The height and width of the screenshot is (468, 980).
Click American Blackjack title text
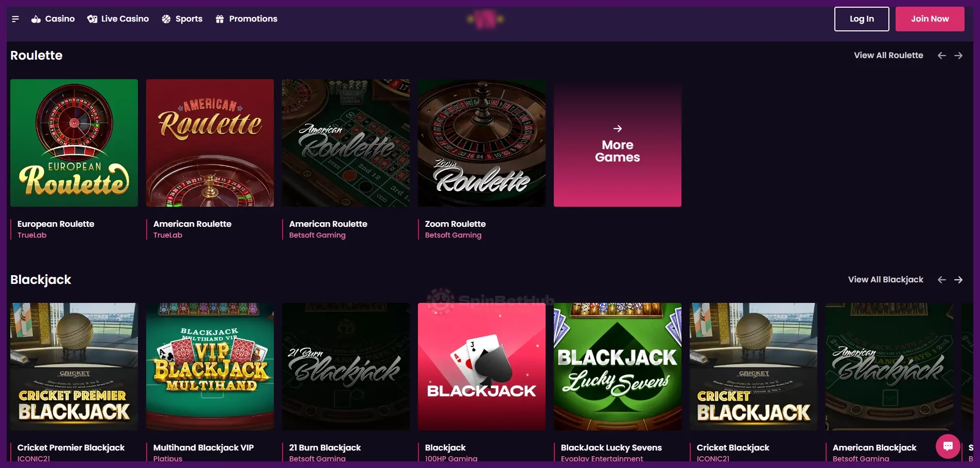click(874, 447)
